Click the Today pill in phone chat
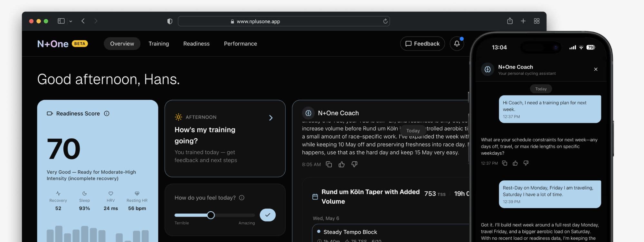The width and height of the screenshot is (644, 242). tap(541, 89)
